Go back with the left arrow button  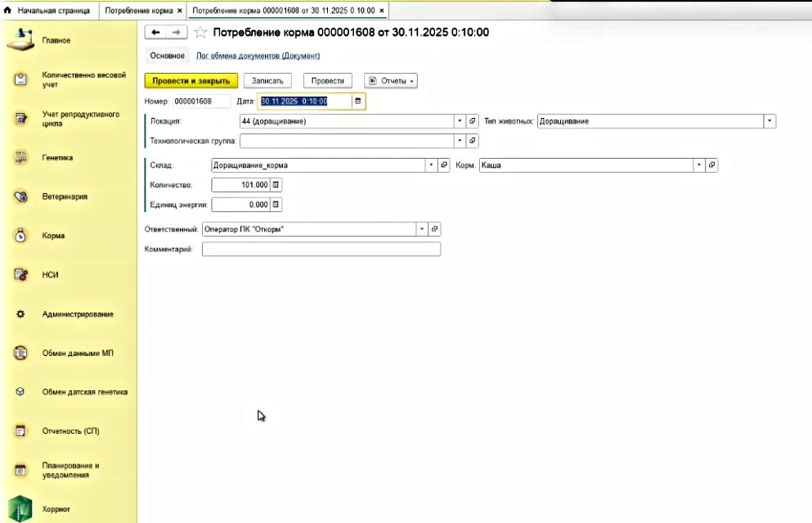pos(156,33)
